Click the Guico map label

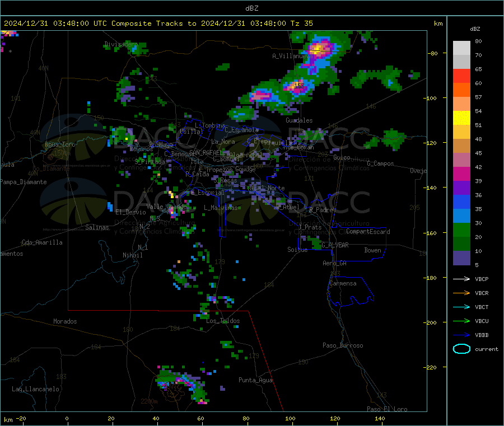342,157
